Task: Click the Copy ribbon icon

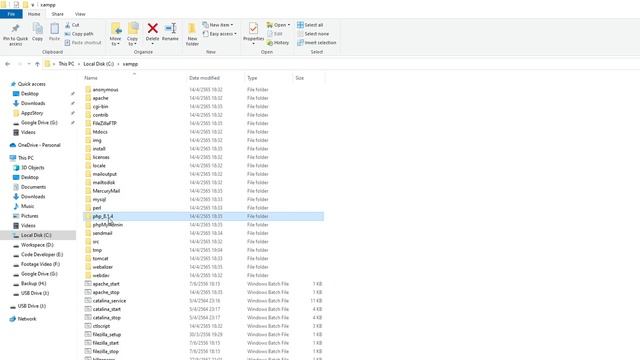Action: (38, 29)
